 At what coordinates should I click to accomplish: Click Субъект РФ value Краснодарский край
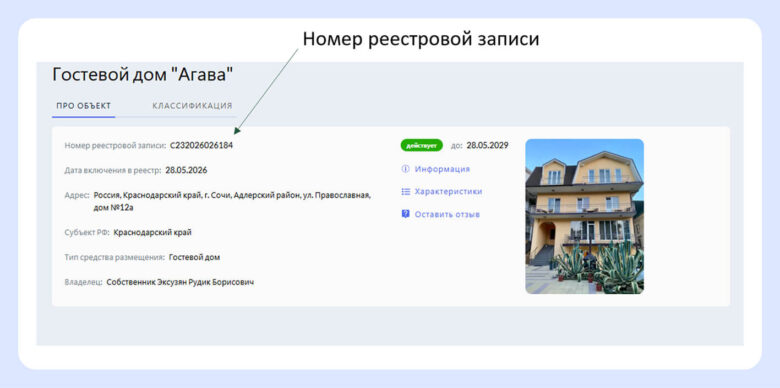click(153, 232)
